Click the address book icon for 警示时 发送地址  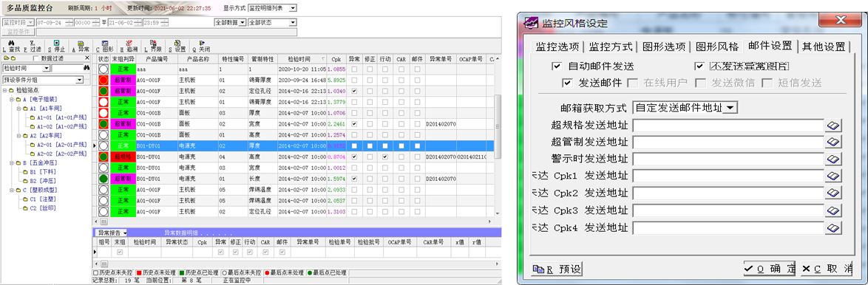(833, 159)
